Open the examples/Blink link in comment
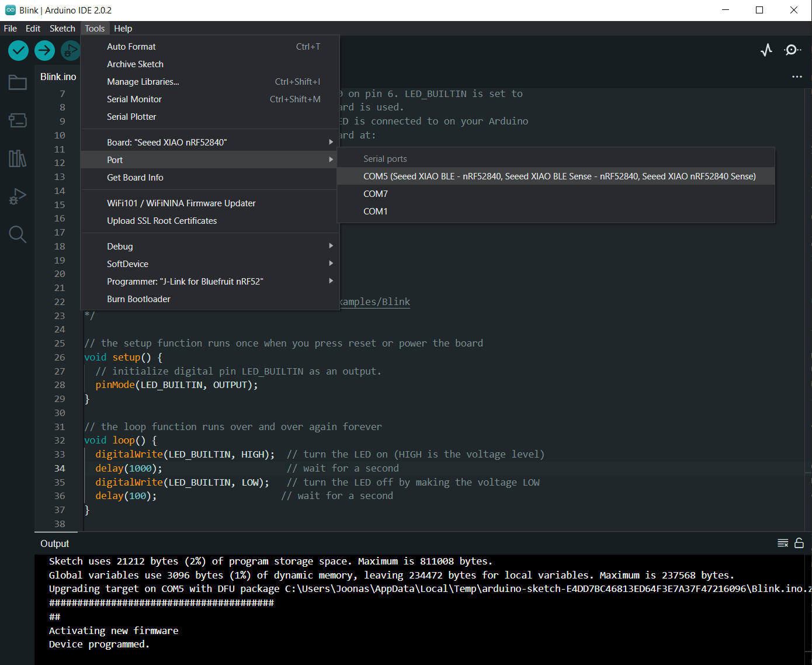 375,302
